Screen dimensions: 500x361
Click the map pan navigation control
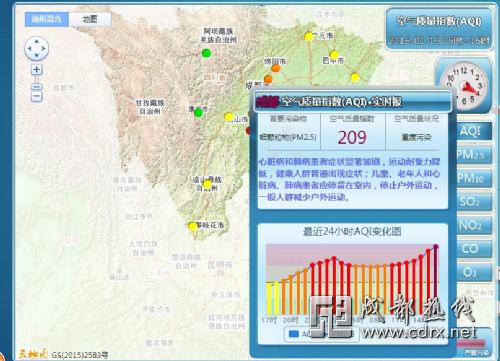pyautogui.click(x=37, y=49)
